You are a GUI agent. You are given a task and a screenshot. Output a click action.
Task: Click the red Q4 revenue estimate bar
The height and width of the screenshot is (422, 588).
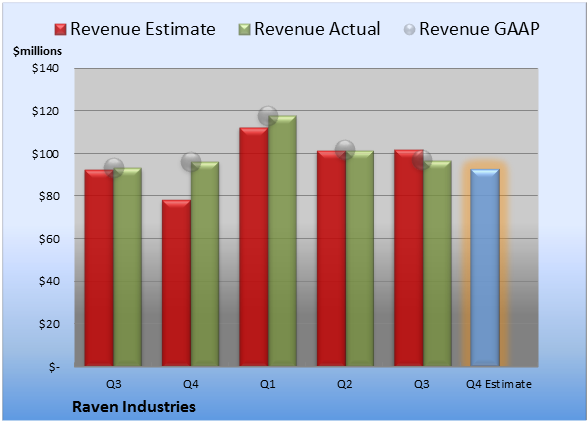pos(176,283)
